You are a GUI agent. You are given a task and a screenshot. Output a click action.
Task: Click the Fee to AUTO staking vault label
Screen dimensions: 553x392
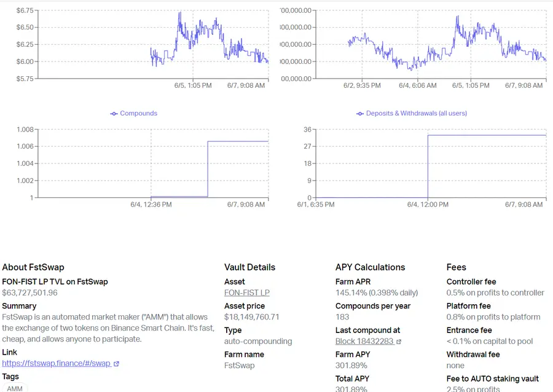(492, 378)
